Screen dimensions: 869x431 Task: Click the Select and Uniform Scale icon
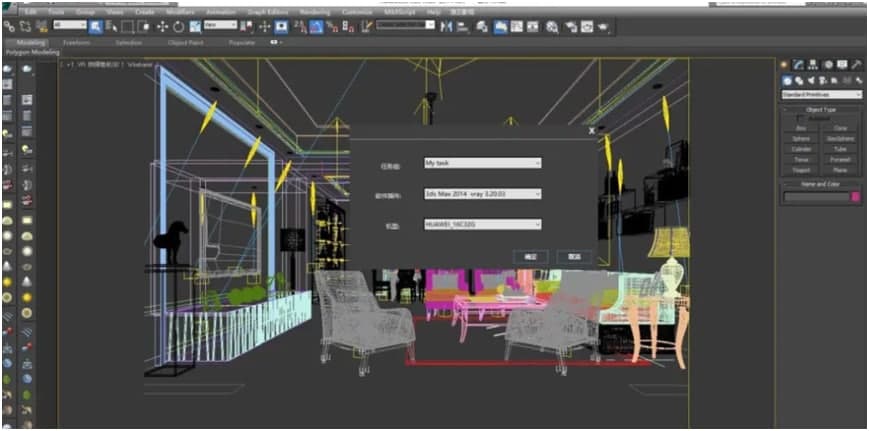click(x=195, y=26)
